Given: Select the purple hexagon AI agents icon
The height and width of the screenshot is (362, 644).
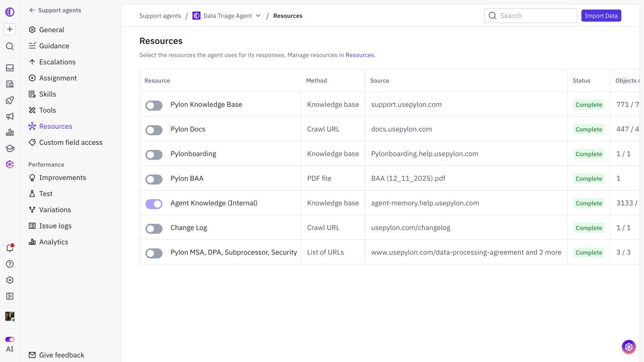Looking at the screenshot, I should pyautogui.click(x=10, y=164).
